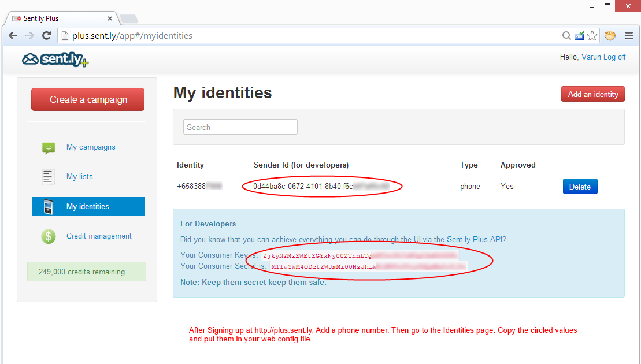Switch to the Sent.ly Plus tab
Screen dimensions: 641x364
(x=62, y=18)
